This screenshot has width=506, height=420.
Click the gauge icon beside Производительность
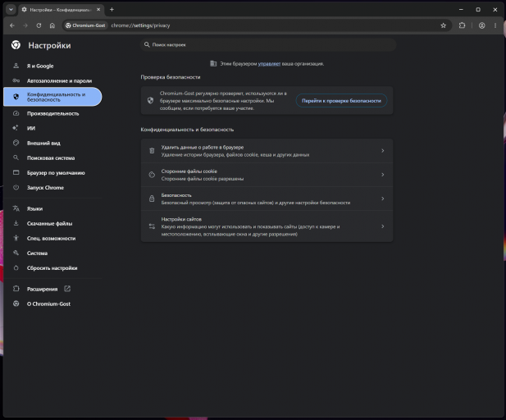coord(16,113)
